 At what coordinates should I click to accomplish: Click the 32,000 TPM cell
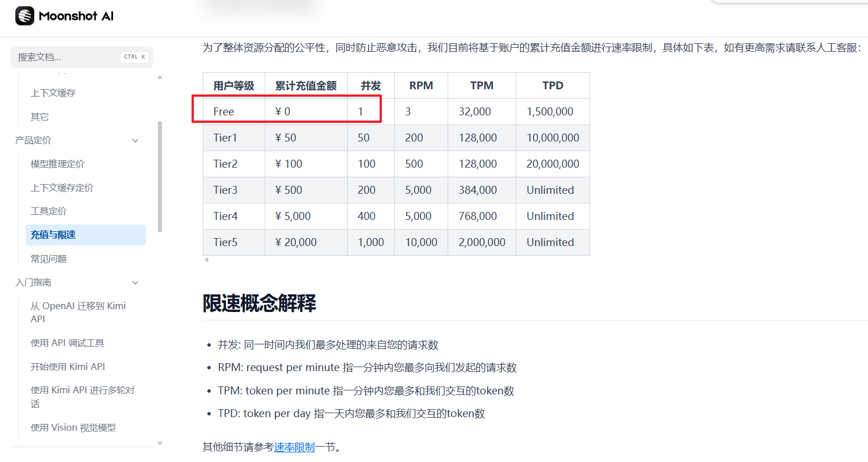482,111
